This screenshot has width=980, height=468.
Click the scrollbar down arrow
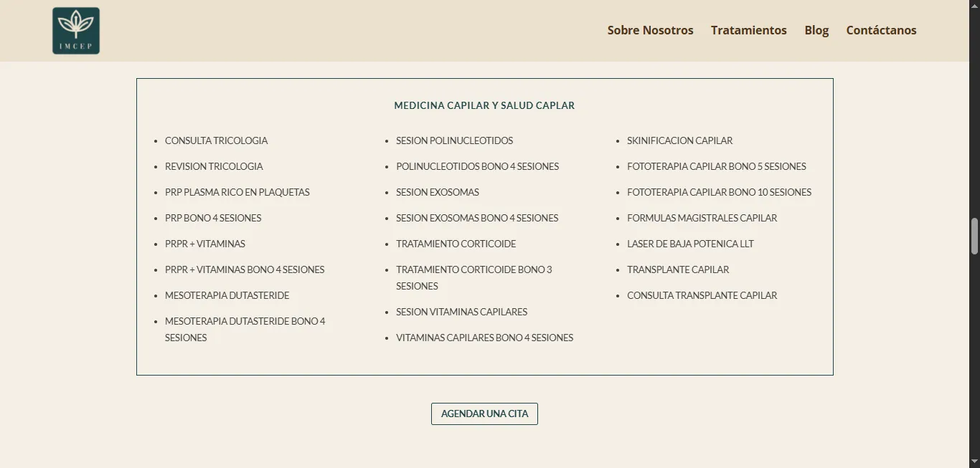pyautogui.click(x=974, y=462)
